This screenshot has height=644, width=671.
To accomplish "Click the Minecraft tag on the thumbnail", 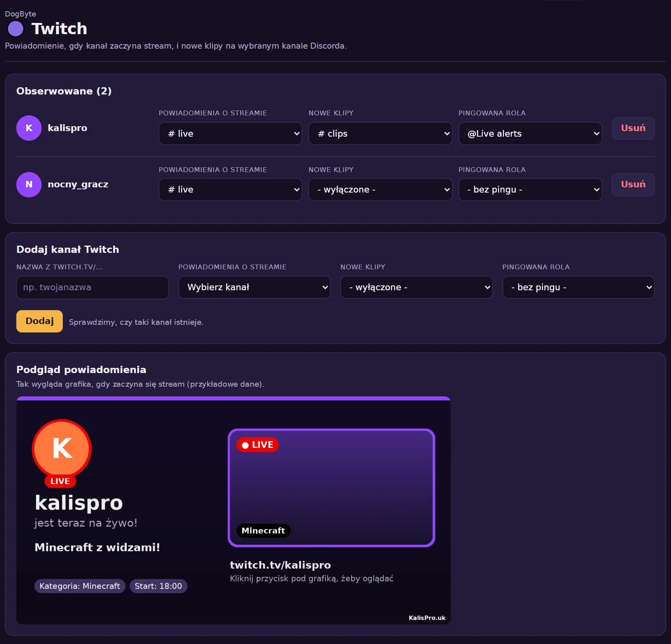I will (263, 531).
